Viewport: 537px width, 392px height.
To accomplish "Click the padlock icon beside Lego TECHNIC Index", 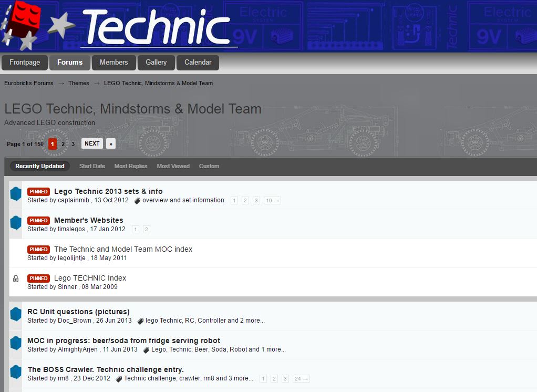I will click(x=16, y=278).
